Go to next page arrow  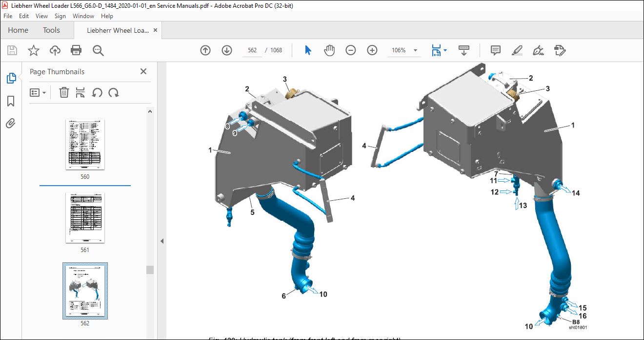click(227, 50)
